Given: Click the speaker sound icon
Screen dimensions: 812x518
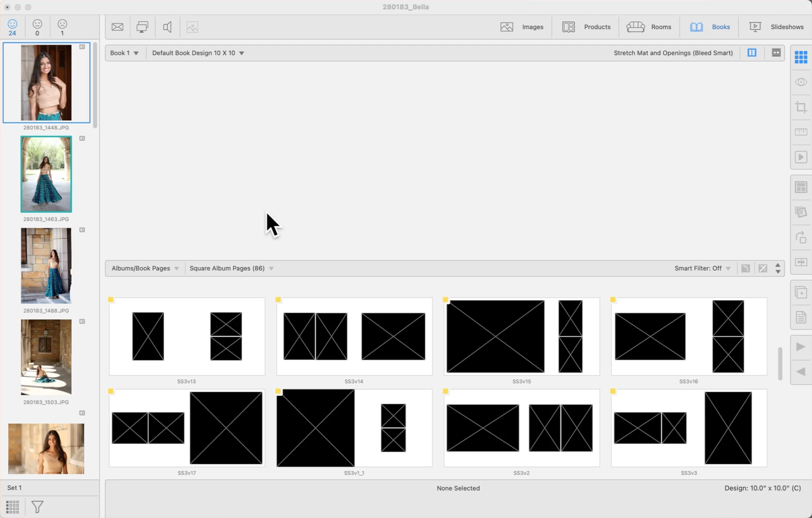Looking at the screenshot, I should [167, 27].
